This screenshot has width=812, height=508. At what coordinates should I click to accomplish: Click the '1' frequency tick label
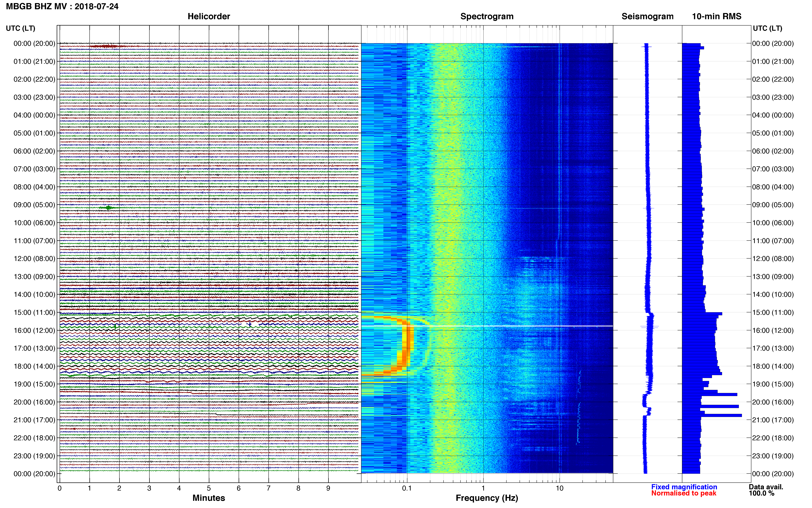[x=483, y=488]
